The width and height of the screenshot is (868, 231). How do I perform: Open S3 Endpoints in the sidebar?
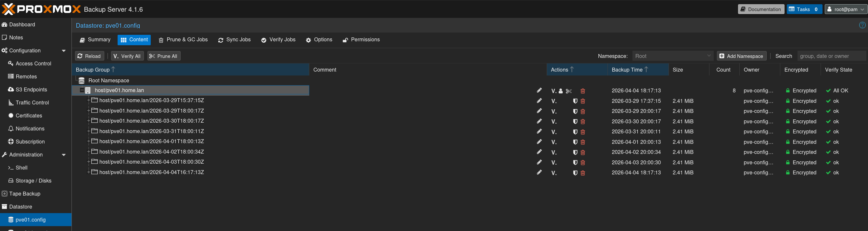coord(36,89)
